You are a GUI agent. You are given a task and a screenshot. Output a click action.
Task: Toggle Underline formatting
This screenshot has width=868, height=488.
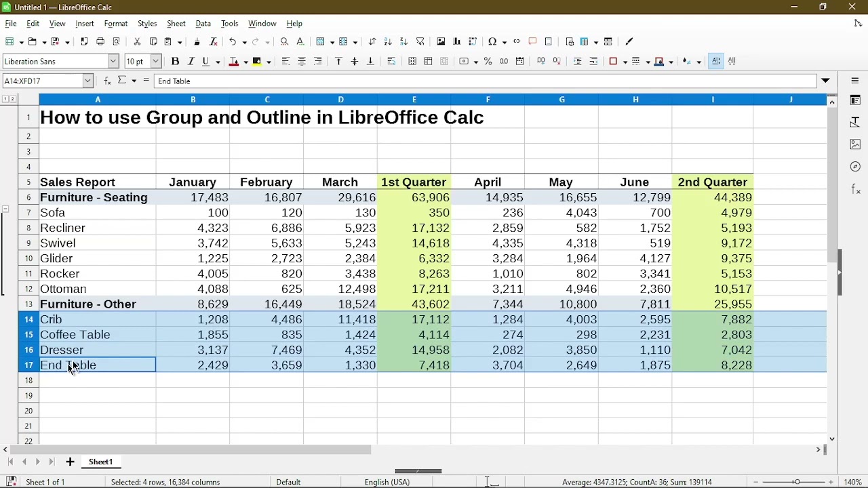pos(206,62)
